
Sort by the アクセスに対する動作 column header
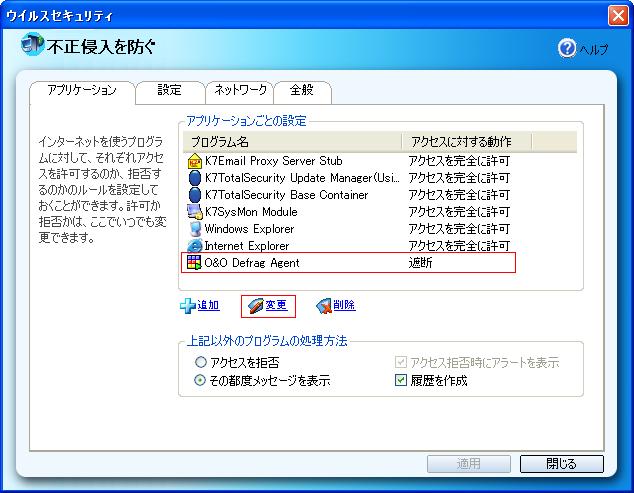tap(467, 142)
